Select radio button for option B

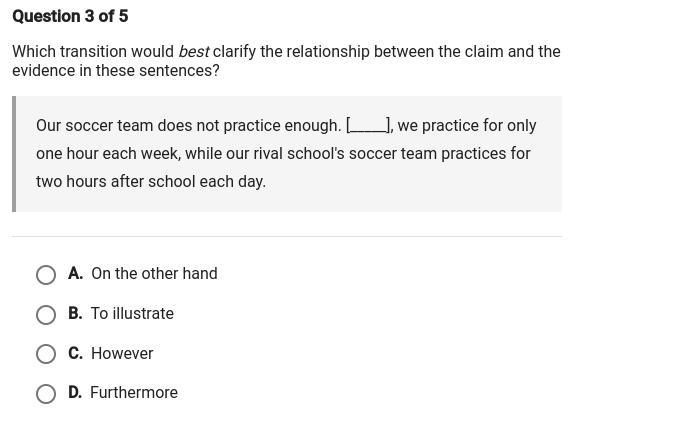coord(46,315)
